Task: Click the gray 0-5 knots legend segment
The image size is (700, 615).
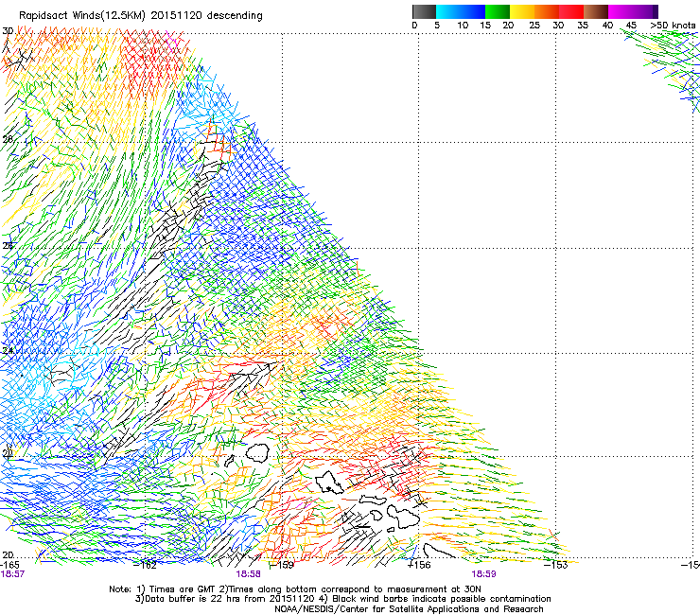Action: pos(424,11)
